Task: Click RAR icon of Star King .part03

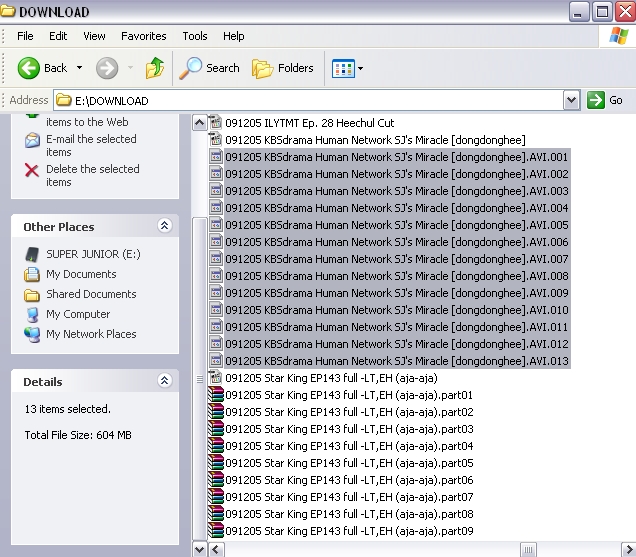Action: [216, 429]
